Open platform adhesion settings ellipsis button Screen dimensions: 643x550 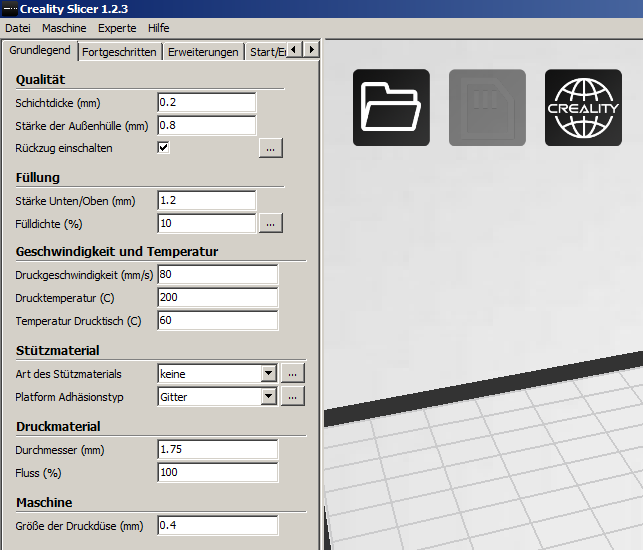(x=293, y=397)
